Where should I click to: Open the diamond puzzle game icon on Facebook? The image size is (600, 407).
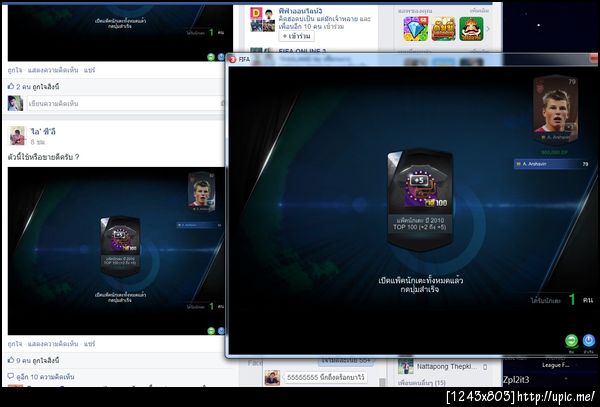pos(416,29)
